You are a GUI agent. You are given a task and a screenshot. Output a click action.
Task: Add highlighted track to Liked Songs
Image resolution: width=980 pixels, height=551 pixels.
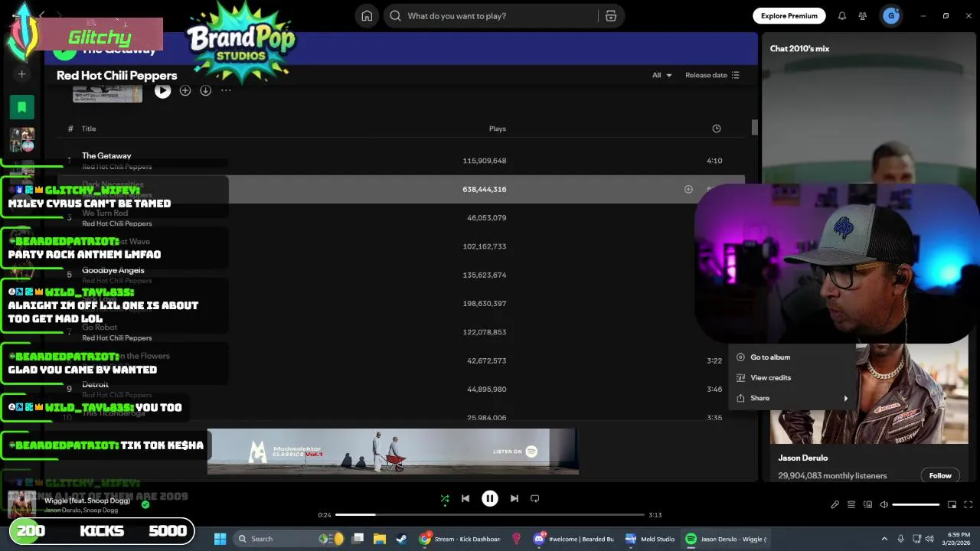tap(688, 189)
